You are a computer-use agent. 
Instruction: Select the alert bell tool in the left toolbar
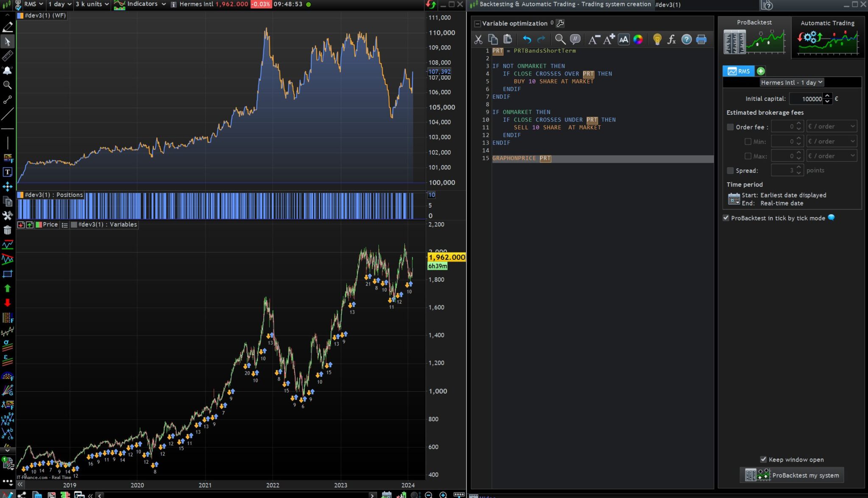7,70
